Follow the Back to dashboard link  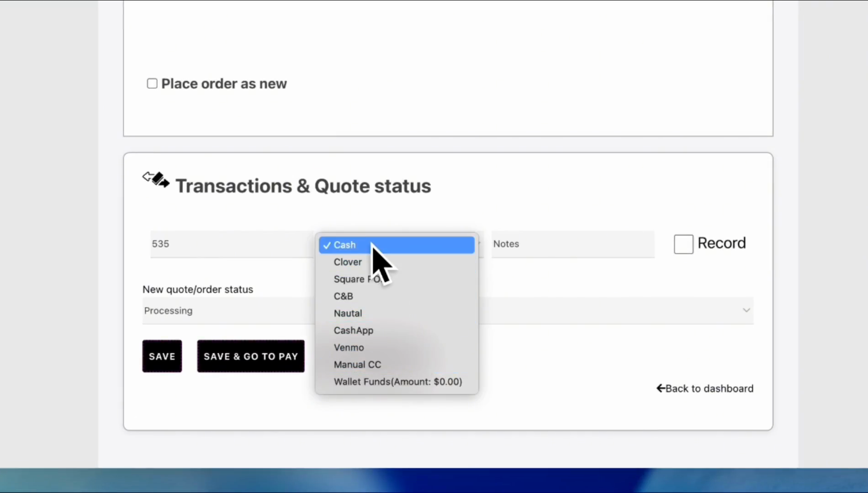[709, 388]
